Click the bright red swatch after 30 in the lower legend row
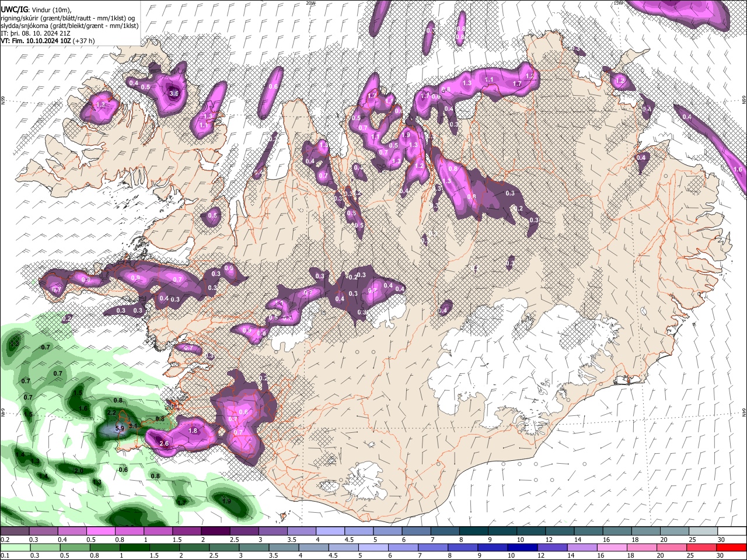 (x=732, y=547)
